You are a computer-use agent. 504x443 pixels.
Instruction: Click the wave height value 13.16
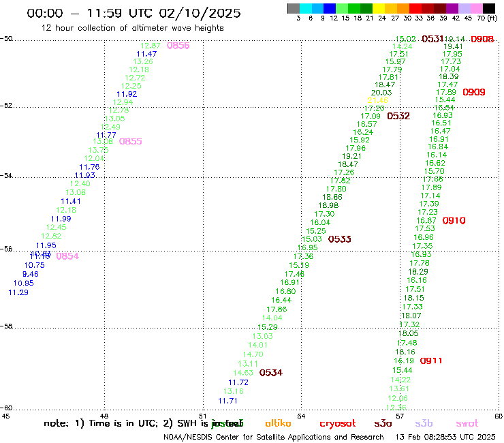(x=234, y=391)
